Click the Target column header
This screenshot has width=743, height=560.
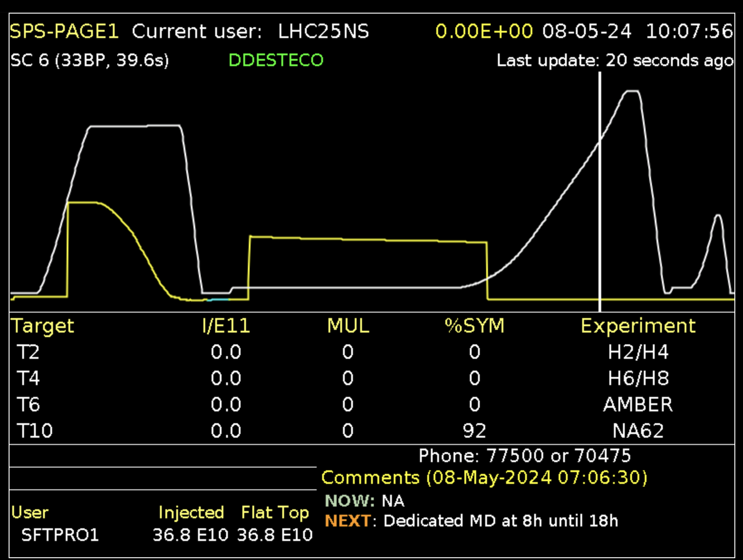tap(42, 326)
